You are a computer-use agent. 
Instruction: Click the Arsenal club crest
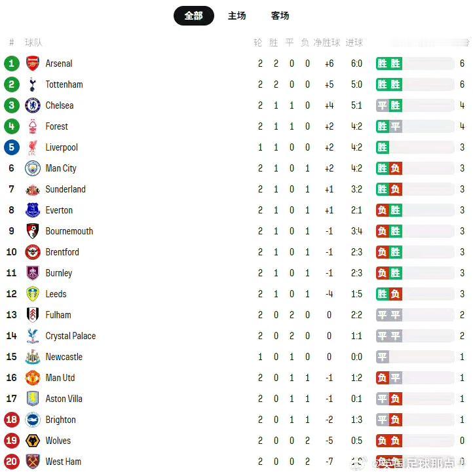tap(33, 64)
